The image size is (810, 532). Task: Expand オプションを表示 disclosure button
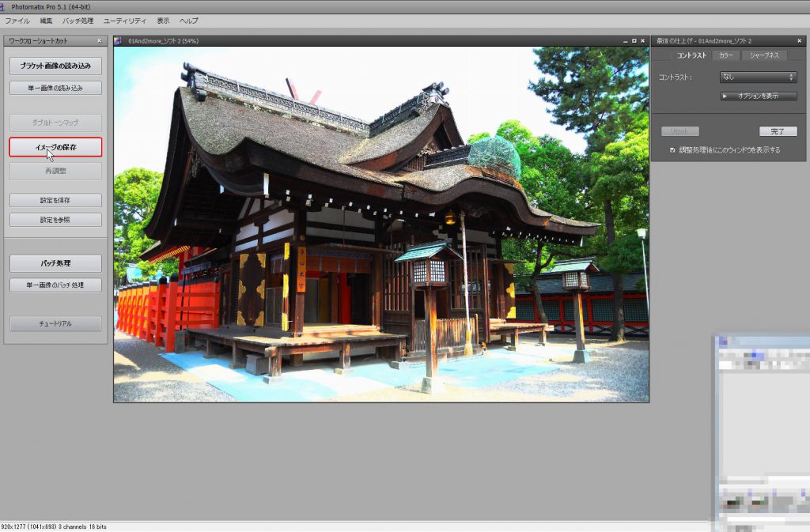click(x=758, y=96)
